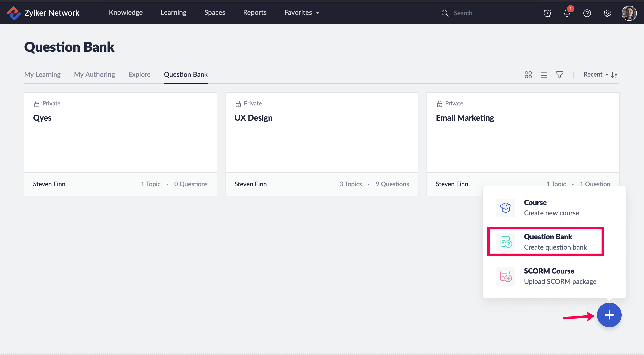Image resolution: width=644 pixels, height=355 pixels.
Task: Open the help question mark icon
Action: [x=587, y=13]
